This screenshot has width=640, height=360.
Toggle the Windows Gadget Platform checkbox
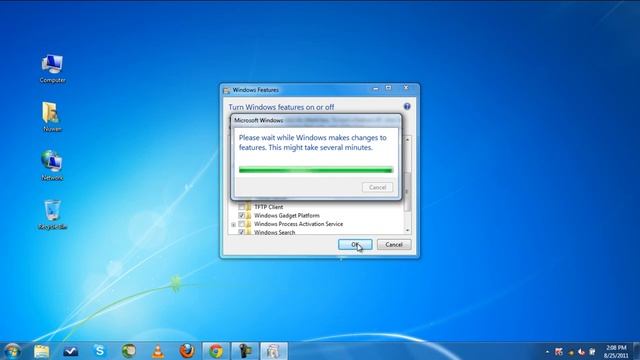[x=241, y=215]
